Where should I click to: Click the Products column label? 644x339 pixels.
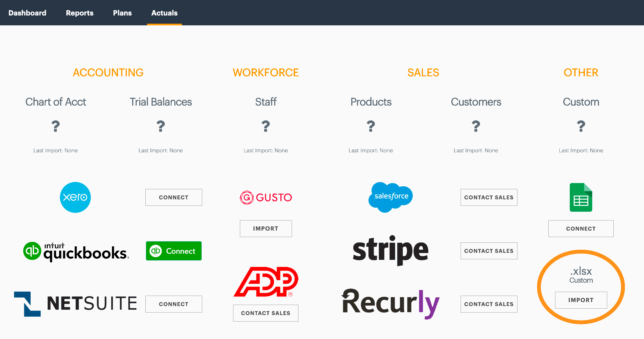click(x=371, y=102)
